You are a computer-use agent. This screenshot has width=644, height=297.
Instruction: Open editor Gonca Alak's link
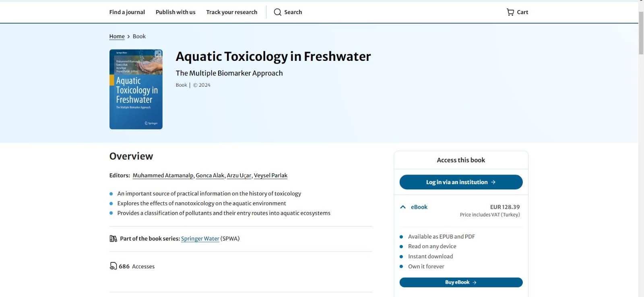point(210,175)
